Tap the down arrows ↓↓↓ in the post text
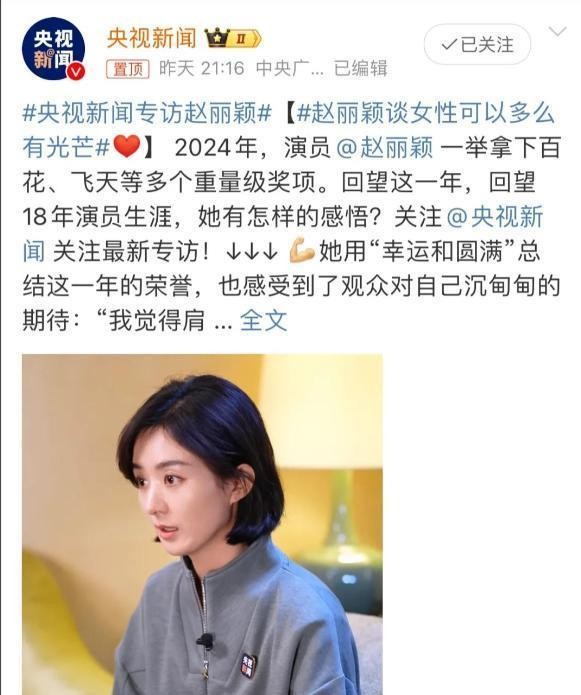581x695 pixels. tap(251, 252)
